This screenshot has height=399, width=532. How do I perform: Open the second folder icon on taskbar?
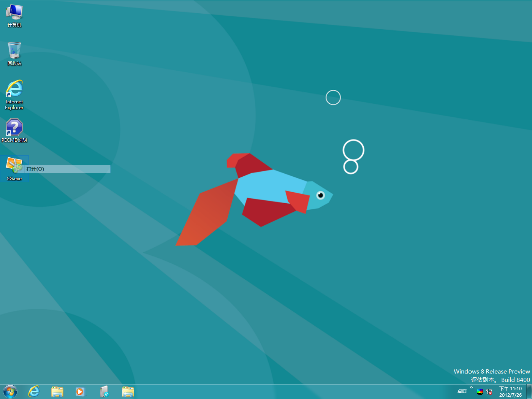click(128, 392)
